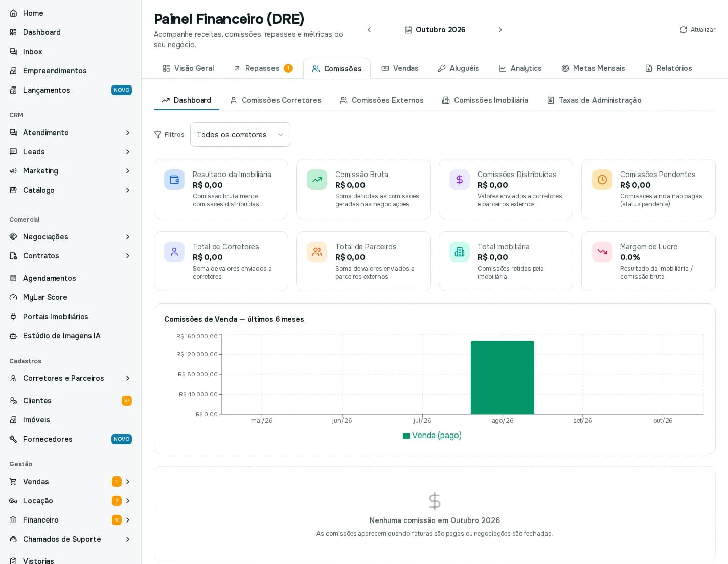Click the Comissão Bruta trend icon

[x=317, y=180]
